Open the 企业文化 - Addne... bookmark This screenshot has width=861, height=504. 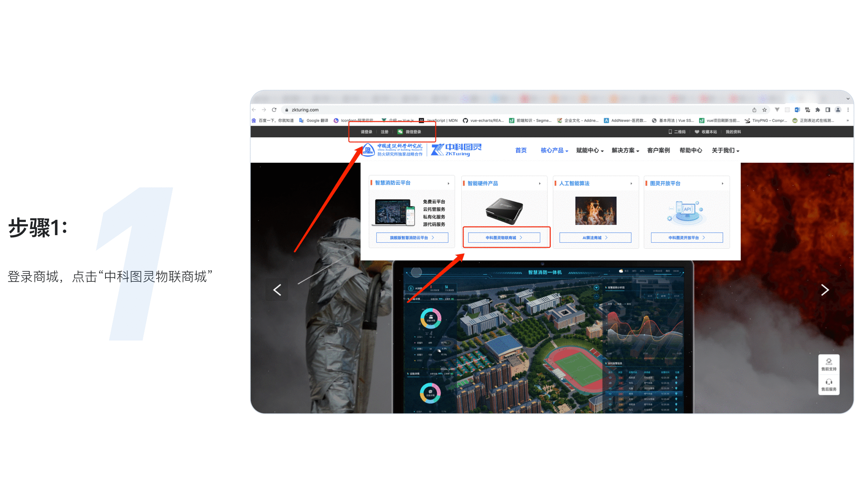coord(578,120)
